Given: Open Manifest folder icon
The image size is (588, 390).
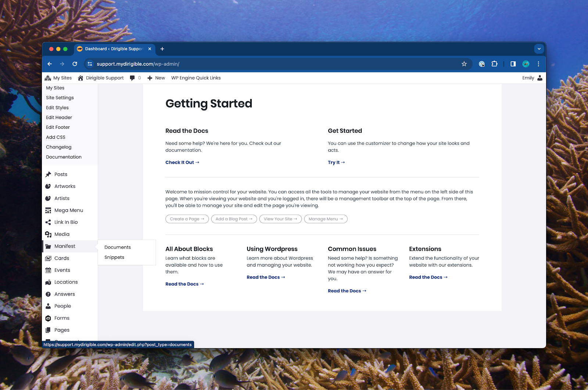Looking at the screenshot, I should [48, 246].
